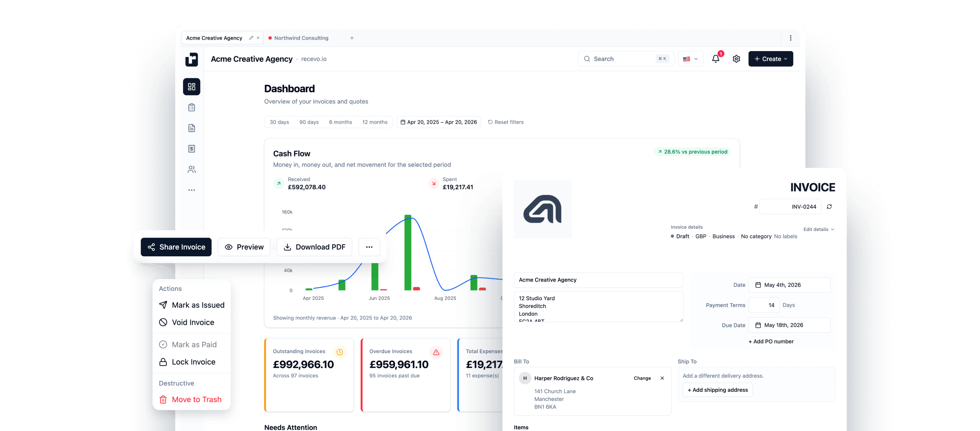This screenshot has height=431, width=980.
Task: Open the invoice toolbar more options ellipsis
Action: pos(369,247)
